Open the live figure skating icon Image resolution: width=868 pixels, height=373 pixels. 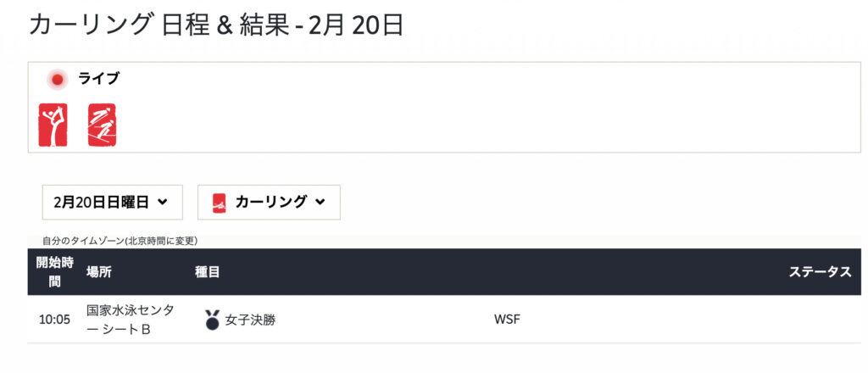click(x=53, y=125)
